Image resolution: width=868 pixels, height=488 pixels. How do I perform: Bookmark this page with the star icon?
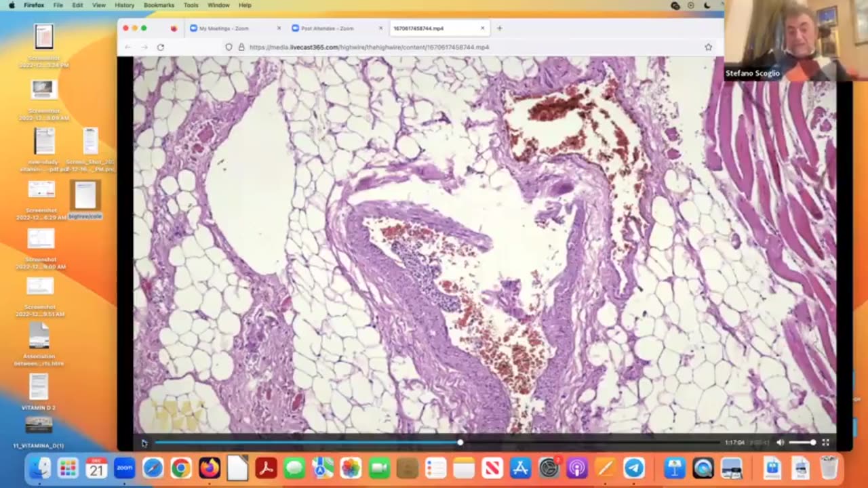click(709, 47)
